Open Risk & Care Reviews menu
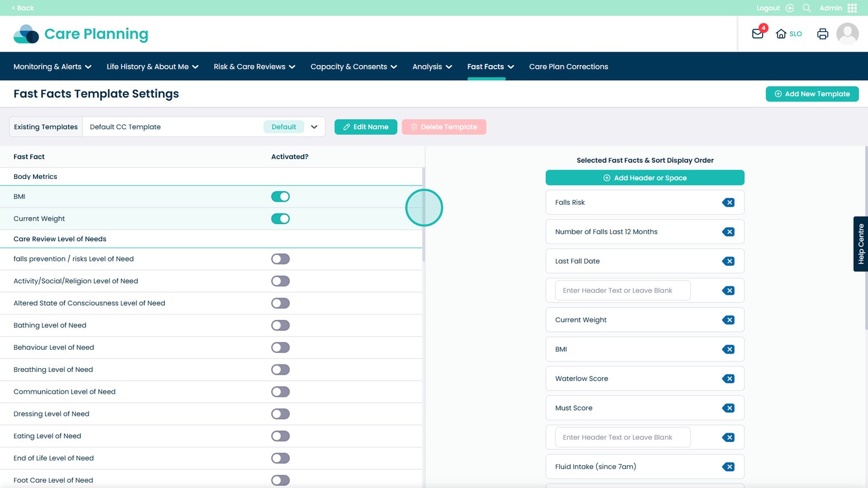Viewport: 868px width, 488px height. point(254,67)
